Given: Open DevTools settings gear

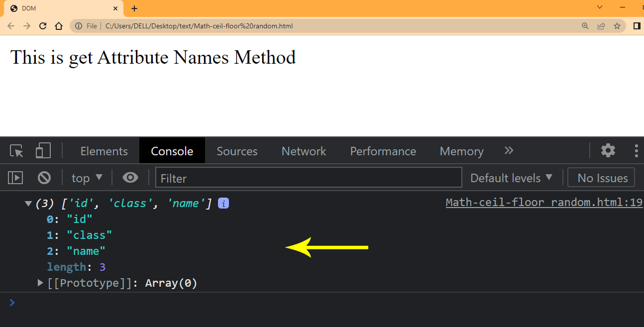Looking at the screenshot, I should (x=608, y=151).
